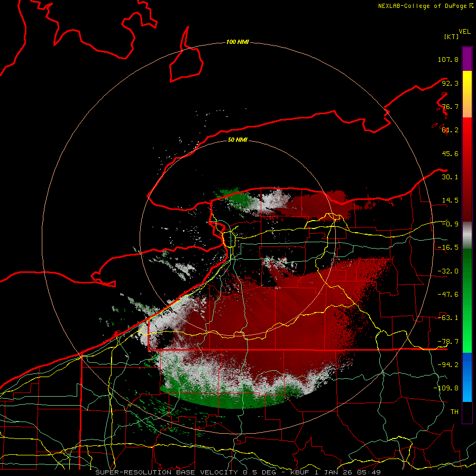The image size is (476, 476).
Task: Click the TH label in legend
Action: click(454, 412)
